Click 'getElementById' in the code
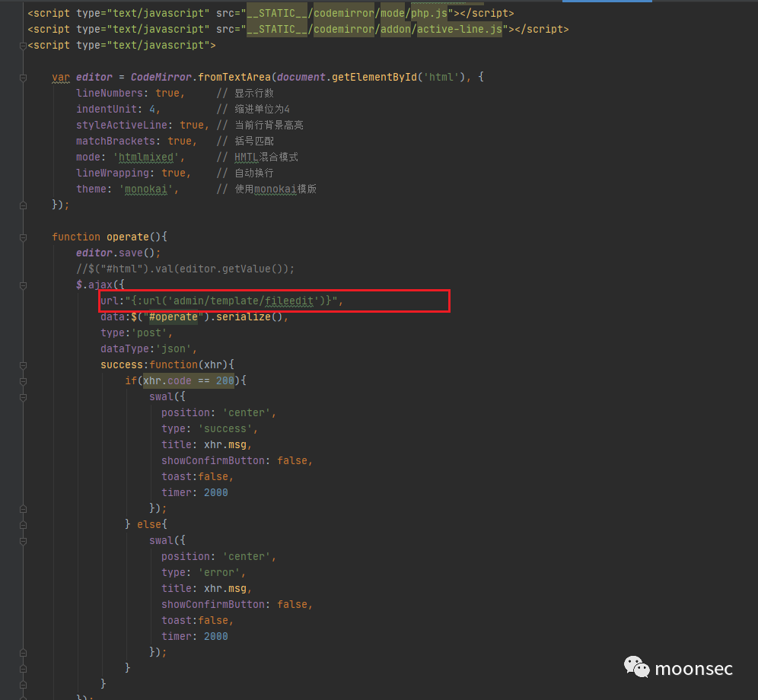This screenshot has width=758, height=700. (374, 77)
